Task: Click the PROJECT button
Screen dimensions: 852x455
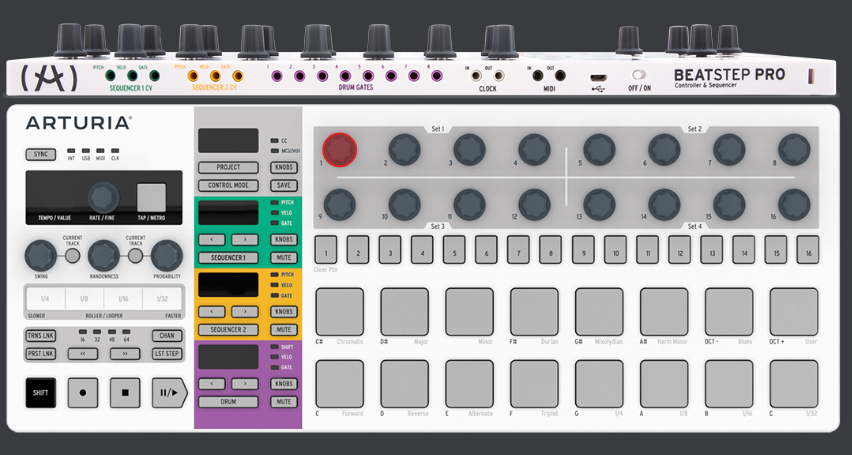Action: (228, 167)
